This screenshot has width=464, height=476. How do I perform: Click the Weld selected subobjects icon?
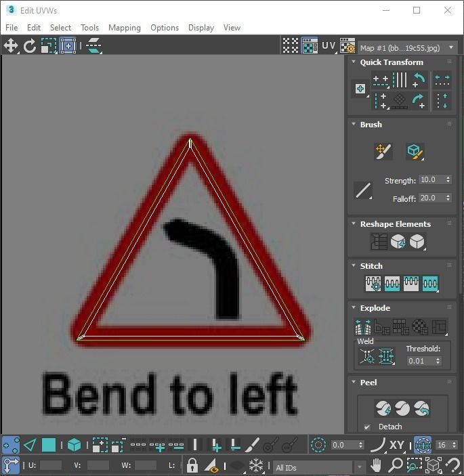(386, 355)
